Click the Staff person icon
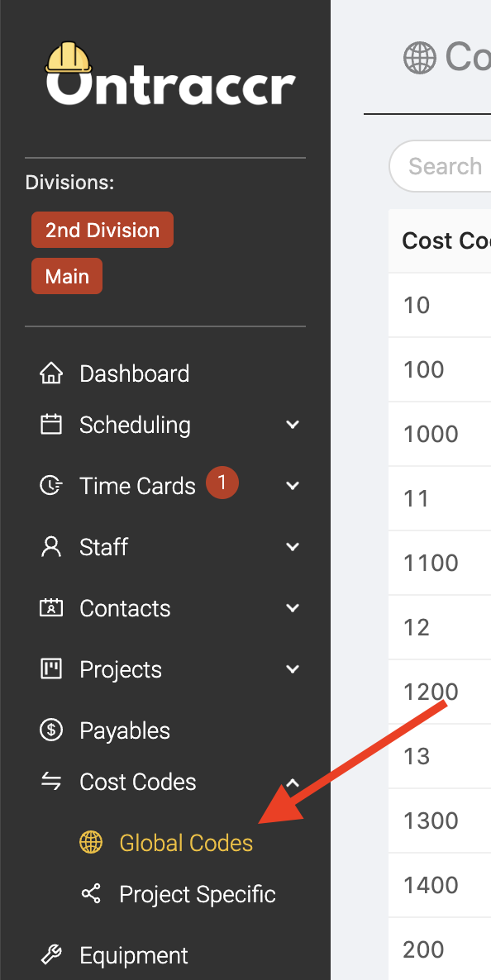 point(51,547)
